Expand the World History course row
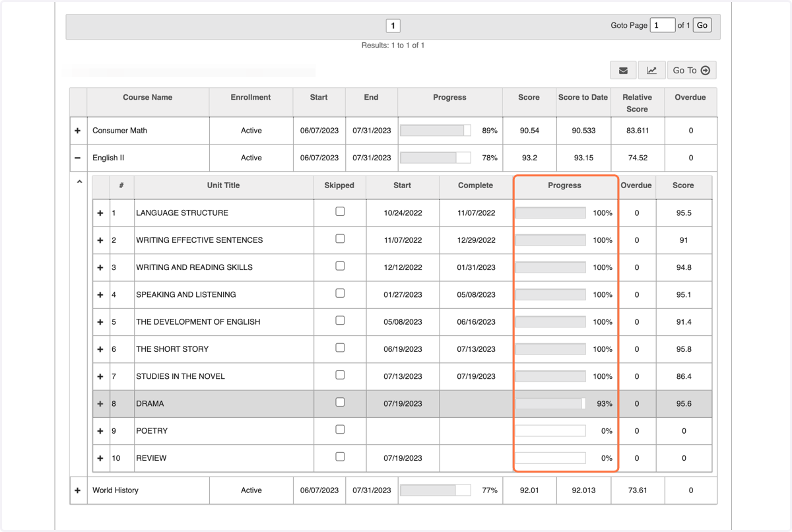The height and width of the screenshot is (532, 792). 78,490
